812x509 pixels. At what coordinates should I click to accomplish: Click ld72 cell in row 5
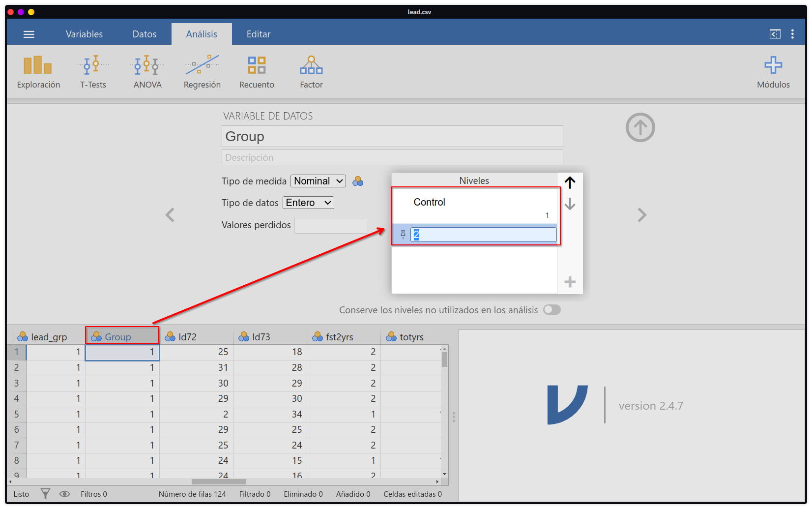(x=196, y=415)
